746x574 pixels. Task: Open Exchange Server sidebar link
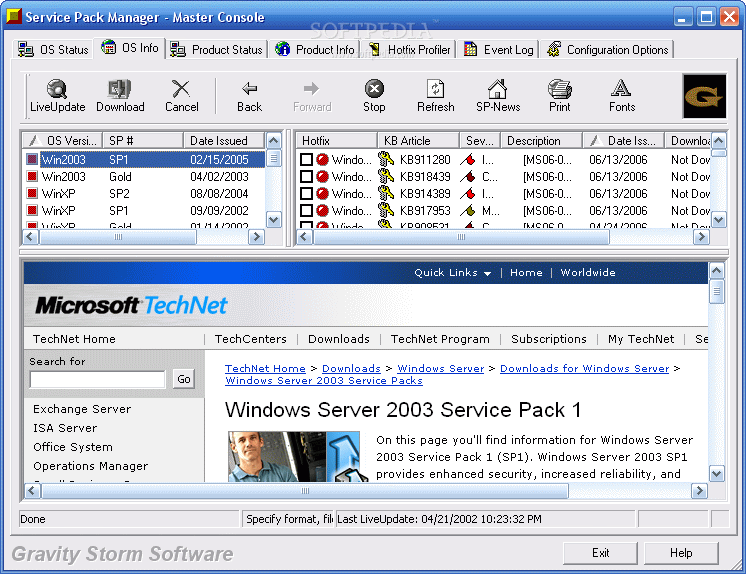(x=82, y=409)
